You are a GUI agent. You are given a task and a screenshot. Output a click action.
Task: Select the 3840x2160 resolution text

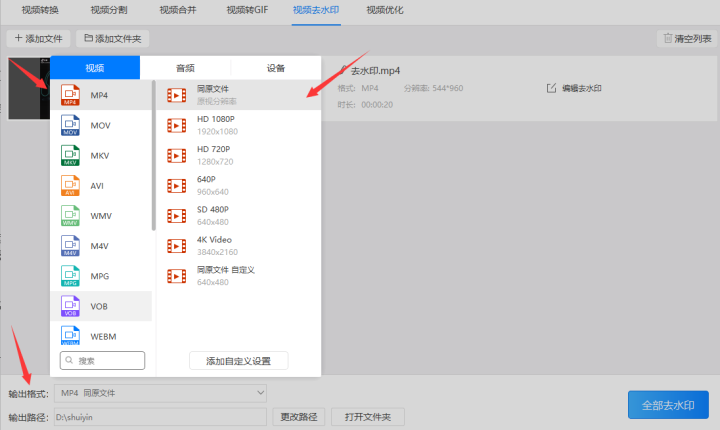tap(217, 252)
